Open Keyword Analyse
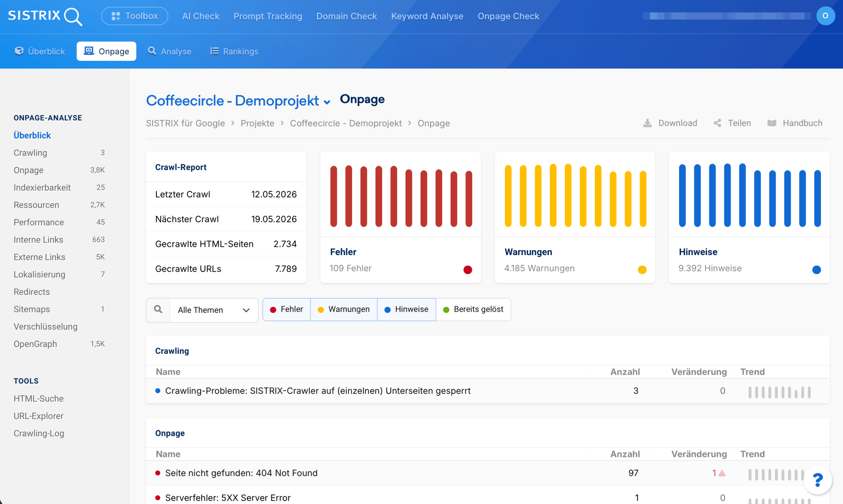Image resolution: width=843 pixels, height=504 pixels. tap(427, 16)
